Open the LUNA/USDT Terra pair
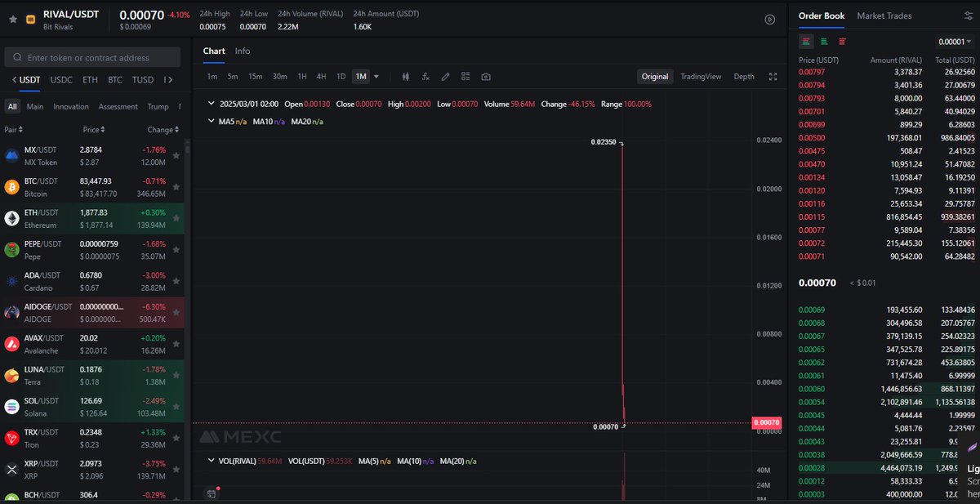 91,376
